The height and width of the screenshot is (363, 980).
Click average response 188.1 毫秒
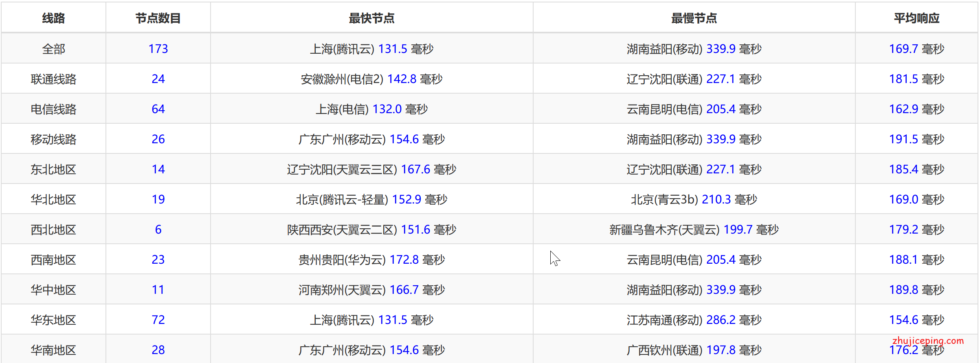click(x=916, y=260)
